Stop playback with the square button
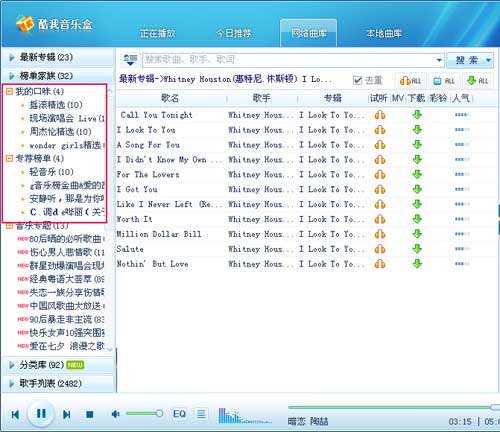The height and width of the screenshot is (432, 500). tap(89, 415)
